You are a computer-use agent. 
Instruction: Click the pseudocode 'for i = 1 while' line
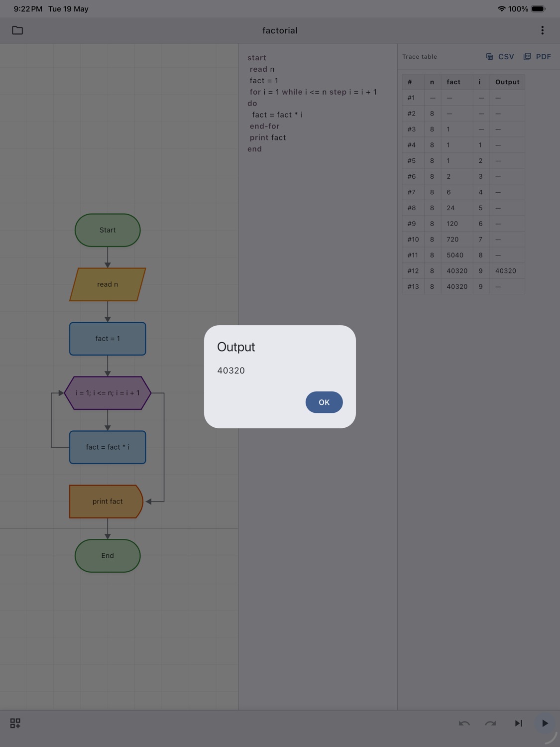[x=313, y=92]
